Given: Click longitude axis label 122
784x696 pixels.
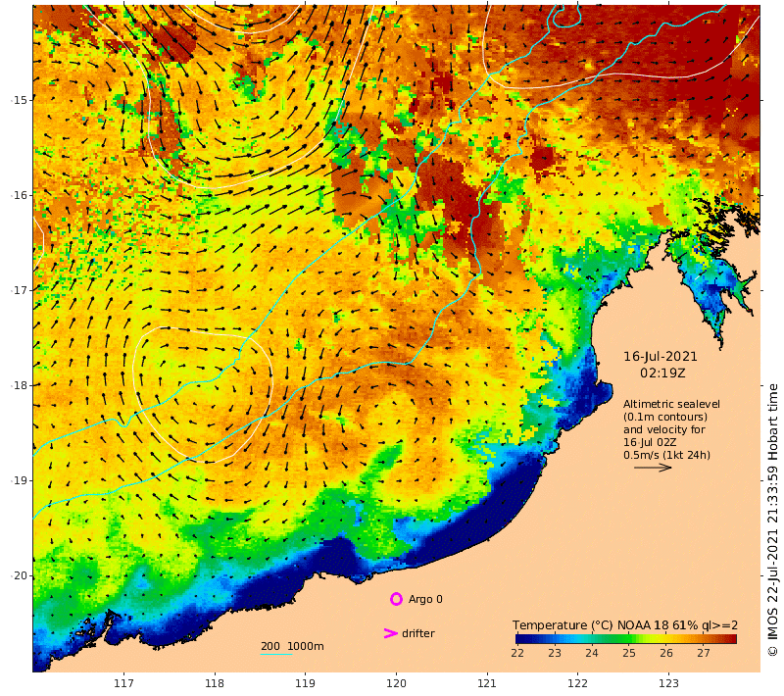Looking at the screenshot, I should tap(577, 683).
